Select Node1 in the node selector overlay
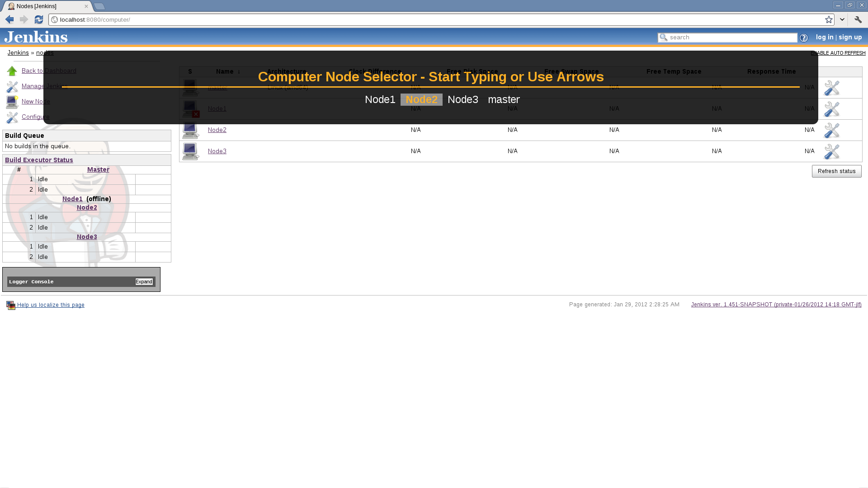This screenshot has height=488, width=868. pos(380,99)
